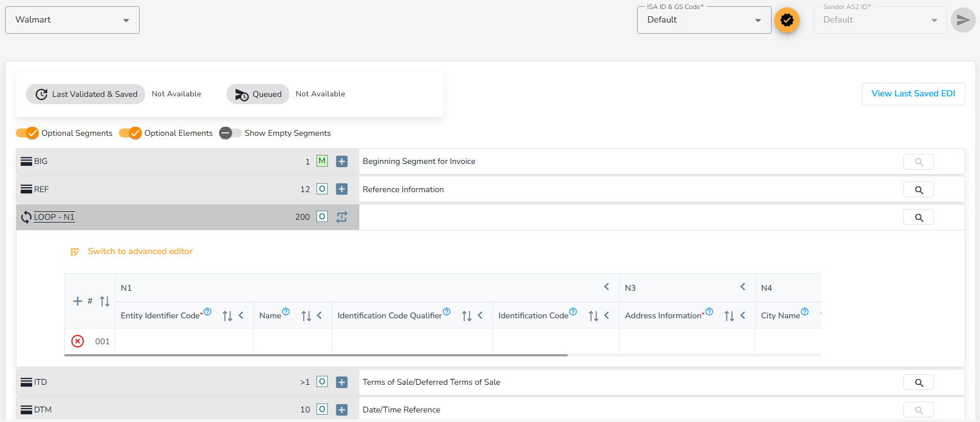The image size is (980, 422).
Task: Click Beginning Segment for Invoice text
Action: coord(419,161)
